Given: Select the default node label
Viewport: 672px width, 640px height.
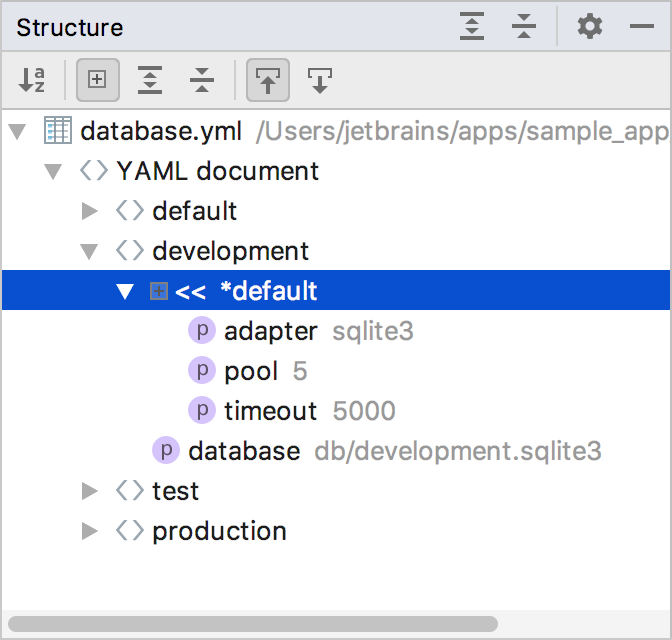Looking at the screenshot, I should coord(195,211).
